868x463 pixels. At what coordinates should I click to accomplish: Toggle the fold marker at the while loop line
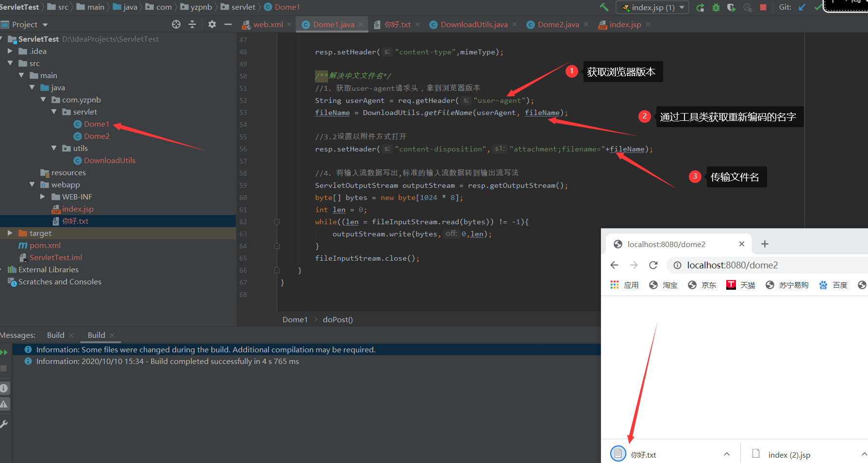coord(277,222)
